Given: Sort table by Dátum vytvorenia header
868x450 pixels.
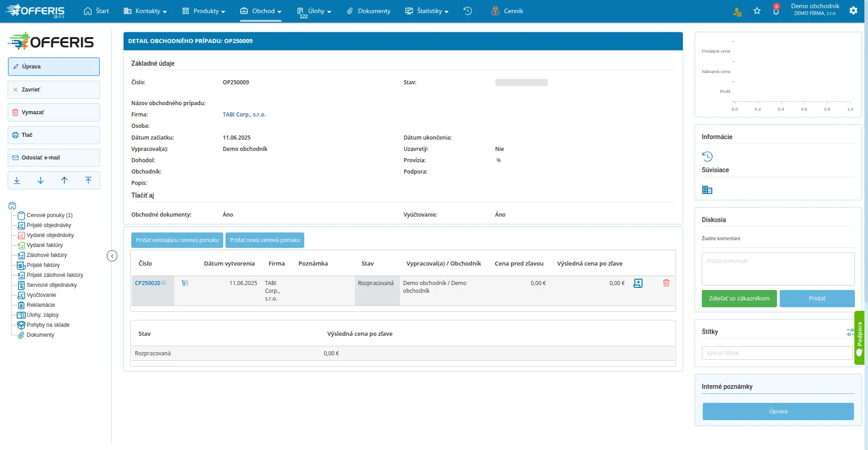Looking at the screenshot, I should [x=229, y=263].
